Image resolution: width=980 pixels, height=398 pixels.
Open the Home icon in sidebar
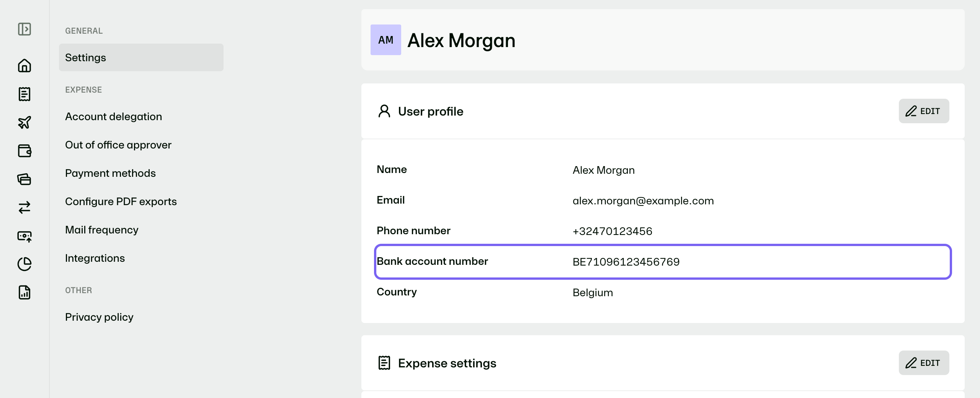point(24,65)
